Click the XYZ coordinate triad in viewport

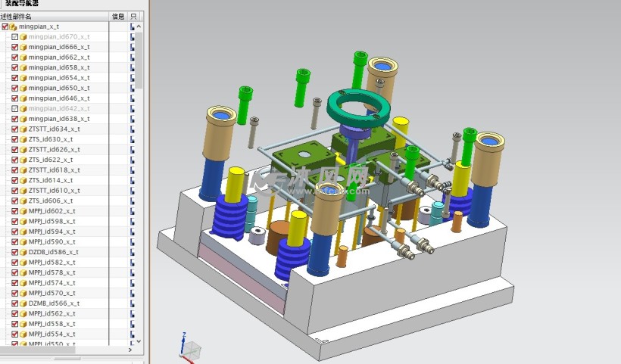click(189, 347)
